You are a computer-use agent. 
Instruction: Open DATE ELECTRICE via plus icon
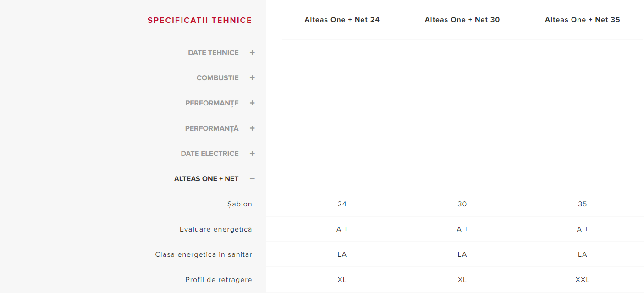pyautogui.click(x=252, y=154)
